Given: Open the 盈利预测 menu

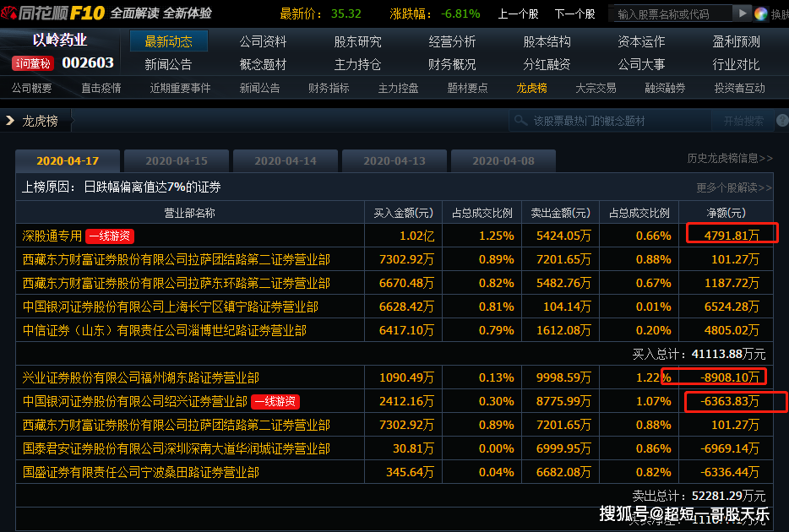Looking at the screenshot, I should (736, 41).
